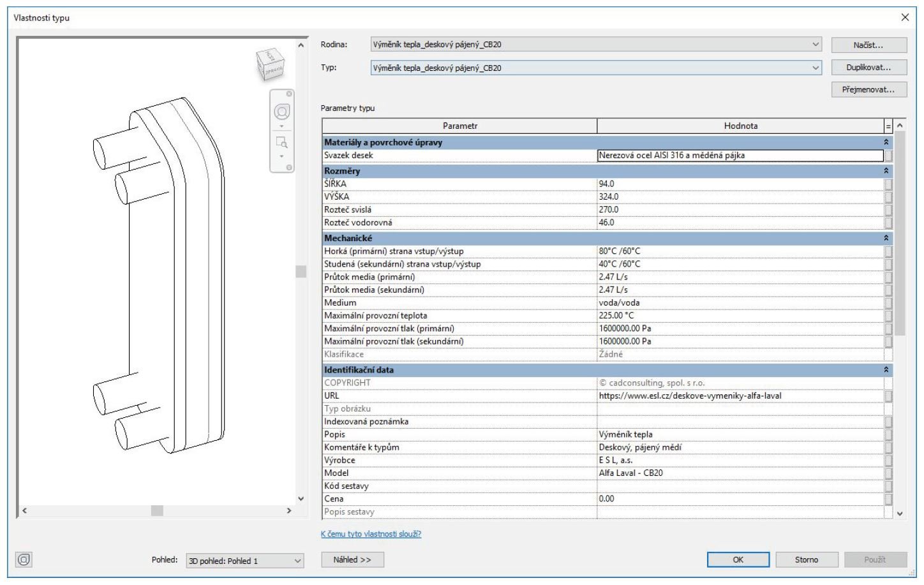This screenshot has height=585, width=924.
Task: Click the preview horizontal scrollbar thumb
Action: click(157, 510)
